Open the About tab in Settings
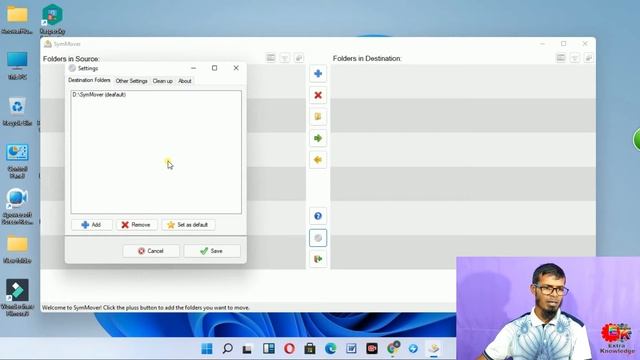640x360 pixels. click(x=184, y=81)
